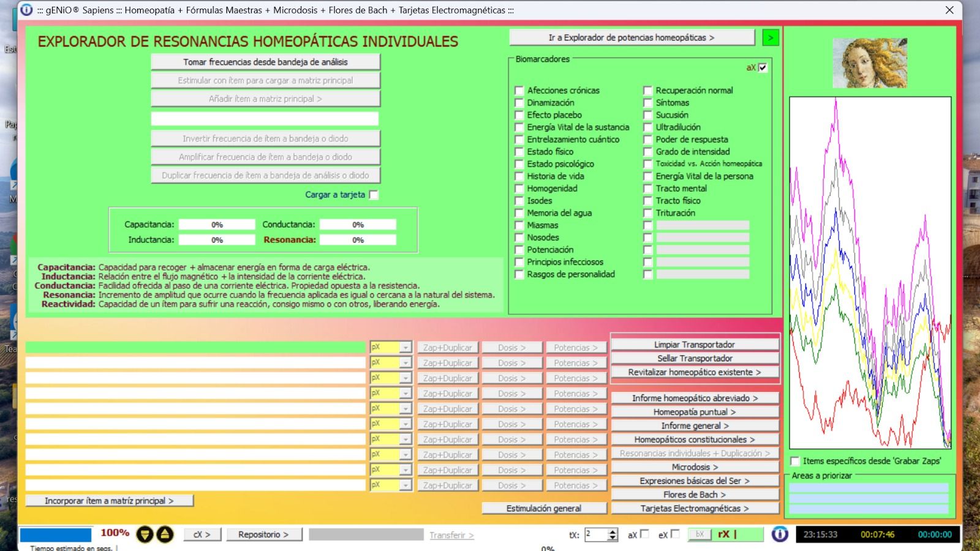Click the Venus portrait thumbnail

pos(870,63)
